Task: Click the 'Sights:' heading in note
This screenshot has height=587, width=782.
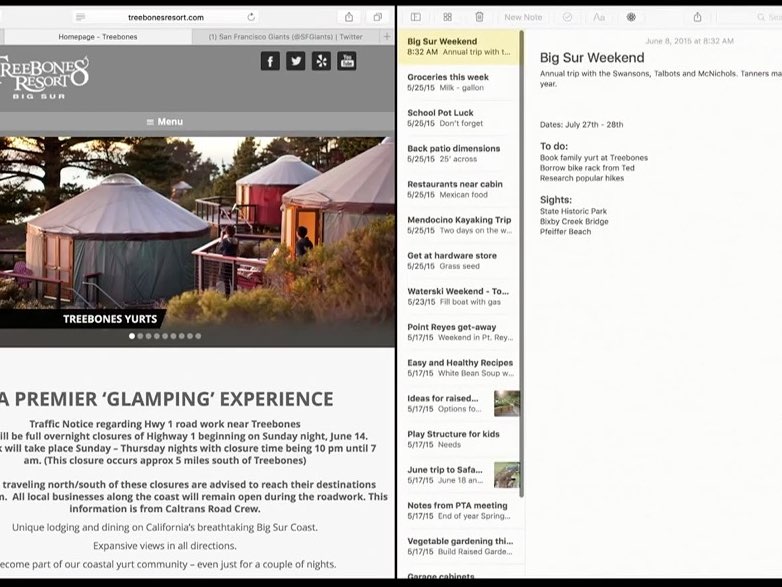Action: click(556, 200)
